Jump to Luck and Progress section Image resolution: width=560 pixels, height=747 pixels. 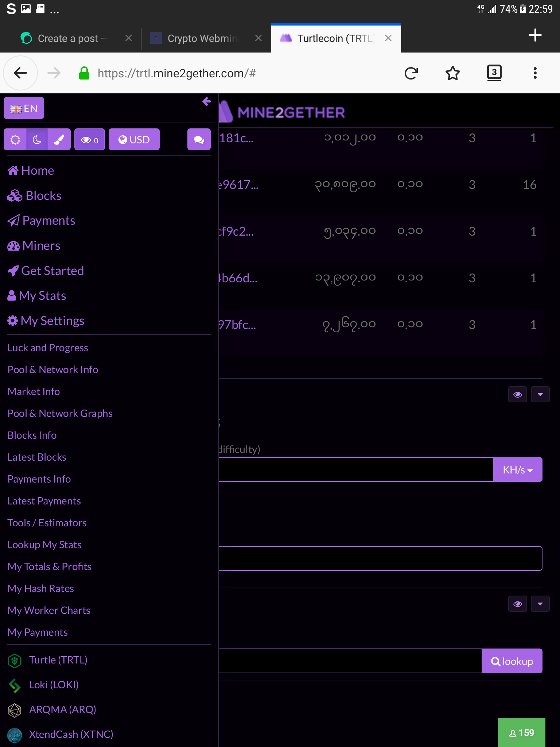tap(48, 348)
